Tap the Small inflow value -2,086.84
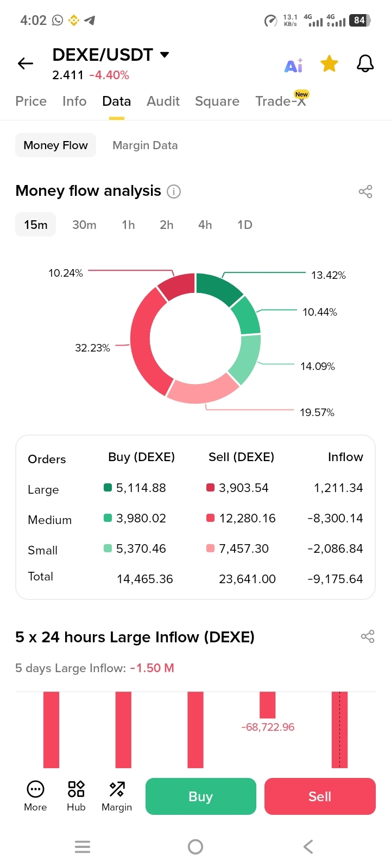391x868 pixels. [335, 548]
